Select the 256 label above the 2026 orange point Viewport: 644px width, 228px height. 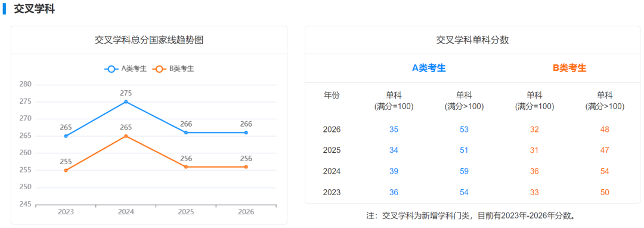coord(246,159)
